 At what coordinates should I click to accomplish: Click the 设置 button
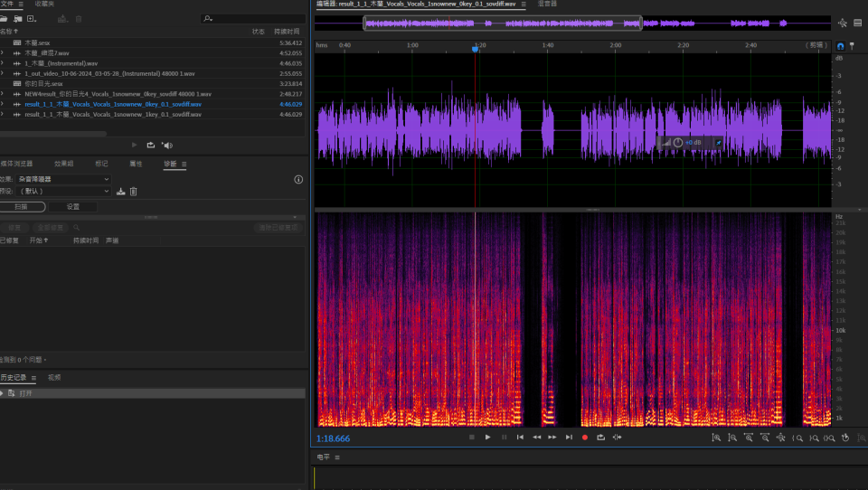coord(72,206)
